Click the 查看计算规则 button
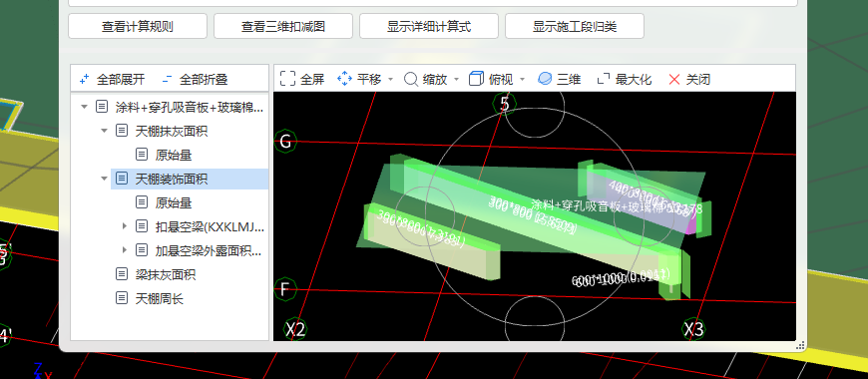The image size is (868, 379). click(x=138, y=26)
